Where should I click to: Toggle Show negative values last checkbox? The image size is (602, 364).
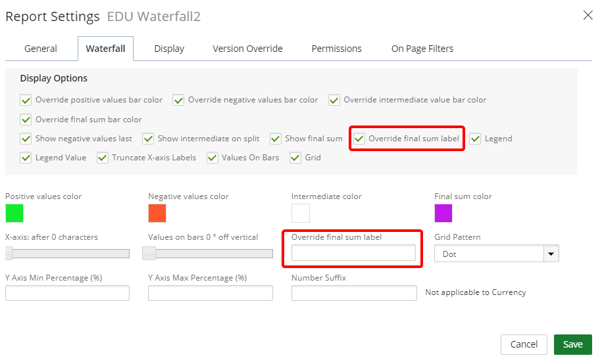pyautogui.click(x=26, y=139)
